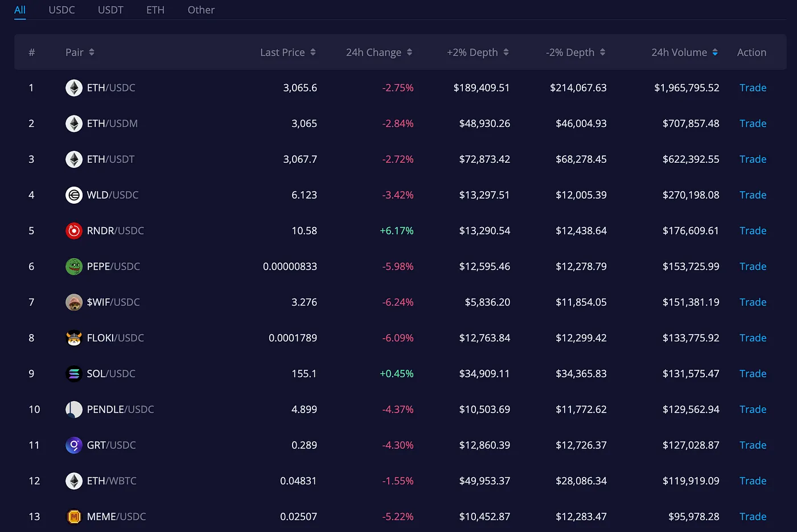Sort by +2% Depth using its arrows

point(506,52)
